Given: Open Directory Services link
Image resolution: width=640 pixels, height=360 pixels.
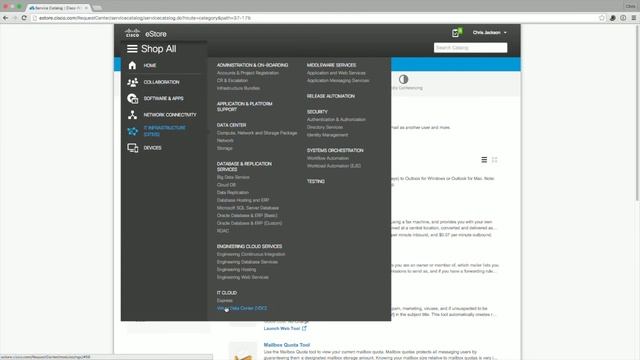Looking at the screenshot, I should tap(325, 127).
